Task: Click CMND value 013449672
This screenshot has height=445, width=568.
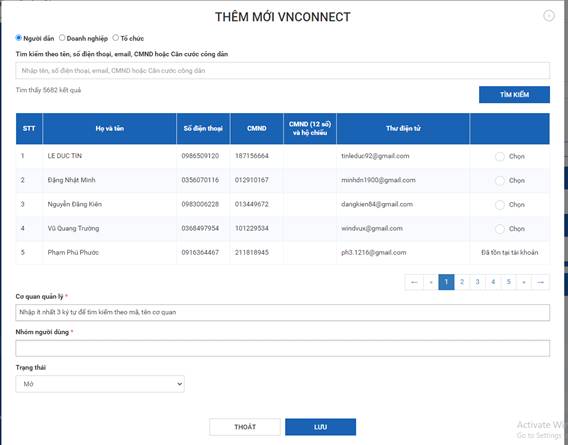Action: pos(252,204)
